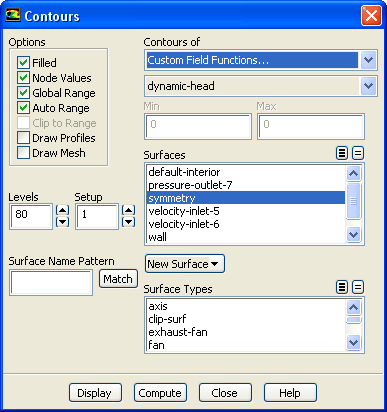The height and width of the screenshot is (412, 387).
Task: Uncheck the Filled option
Action: (x=23, y=62)
